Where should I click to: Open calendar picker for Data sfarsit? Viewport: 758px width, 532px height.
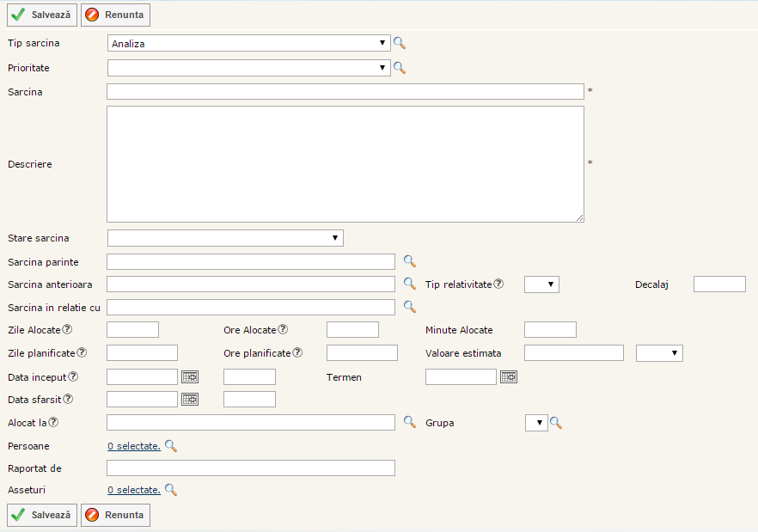189,399
